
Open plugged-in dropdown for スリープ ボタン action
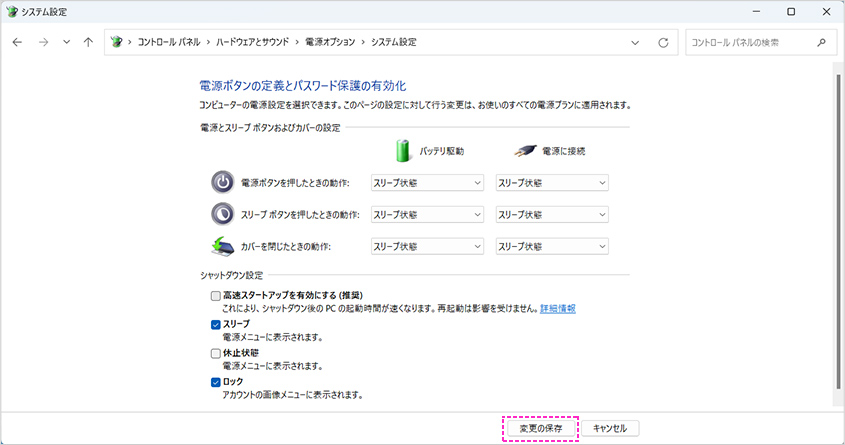click(552, 215)
